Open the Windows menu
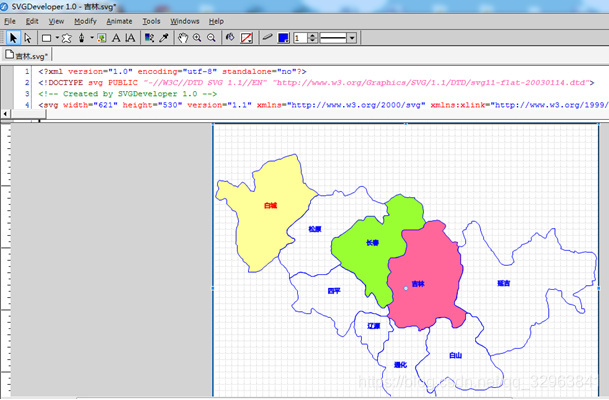The height and width of the screenshot is (400, 609). 185,21
